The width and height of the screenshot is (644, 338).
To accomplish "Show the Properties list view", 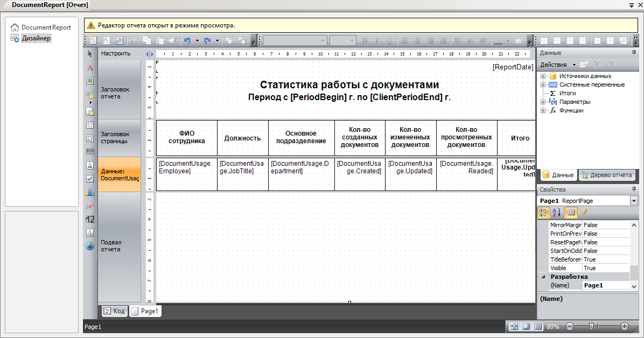I will coord(571,213).
